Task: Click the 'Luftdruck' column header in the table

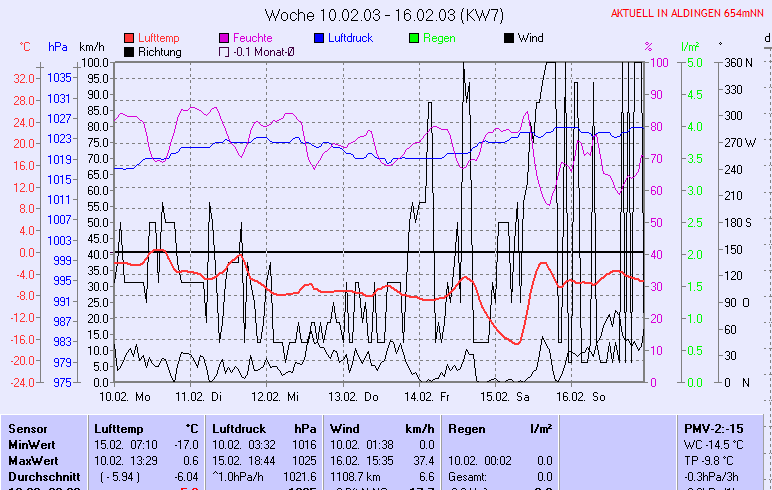Action: point(238,428)
